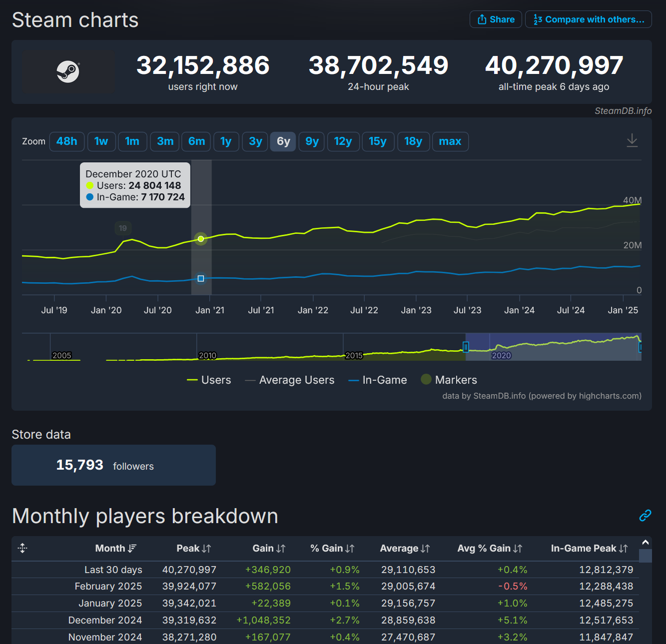Set chart zoom to 9y
The image size is (666, 644).
coord(312,141)
